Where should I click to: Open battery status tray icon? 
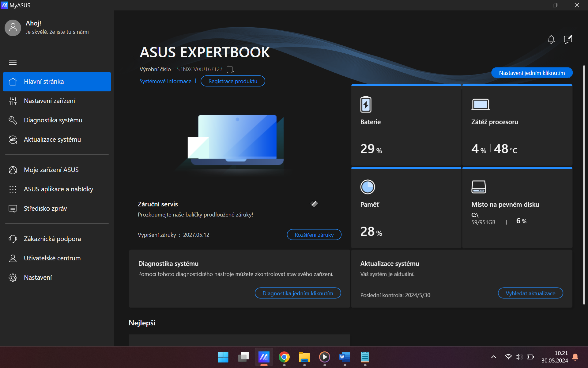530,357
